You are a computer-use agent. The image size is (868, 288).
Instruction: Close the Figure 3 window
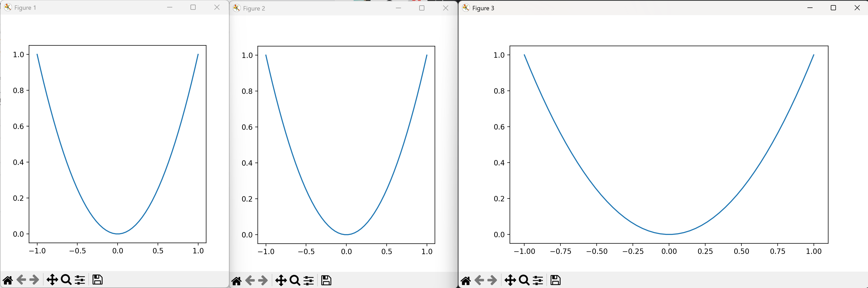click(857, 8)
